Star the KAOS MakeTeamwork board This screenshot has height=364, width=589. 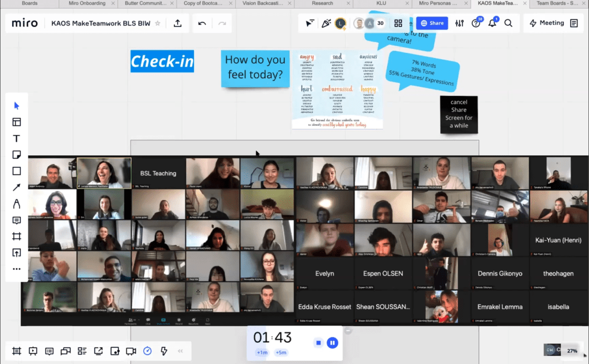point(158,24)
